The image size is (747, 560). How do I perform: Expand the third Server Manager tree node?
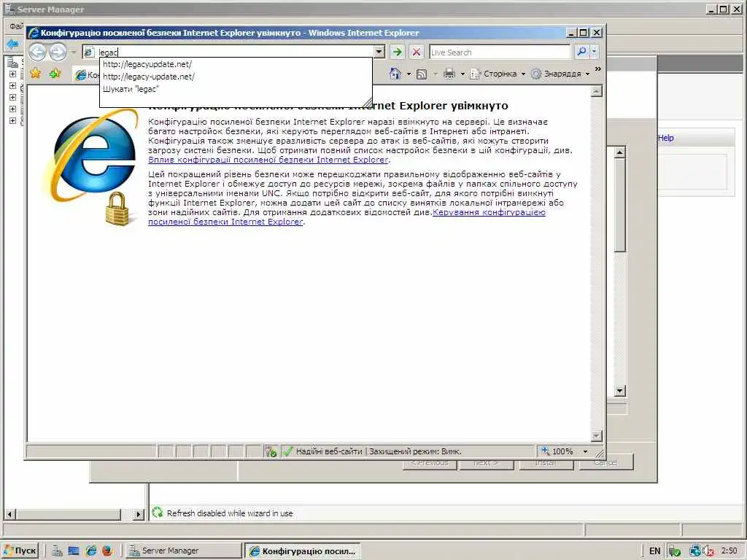click(13, 97)
